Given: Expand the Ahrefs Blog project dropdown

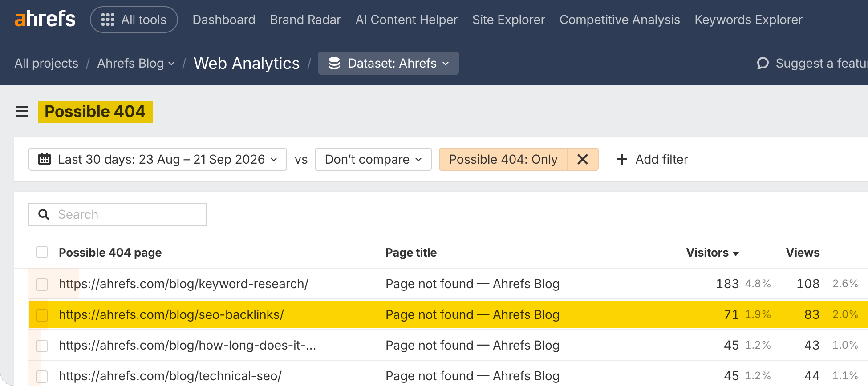Looking at the screenshot, I should tap(136, 63).
